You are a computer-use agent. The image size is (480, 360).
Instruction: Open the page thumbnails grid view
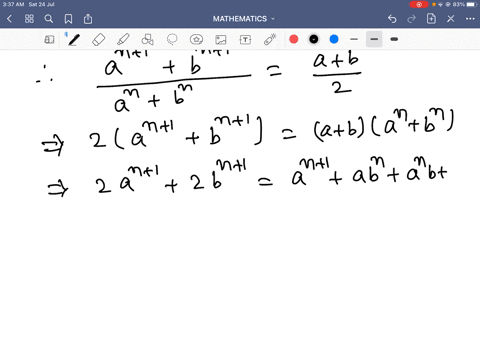pos(29,19)
